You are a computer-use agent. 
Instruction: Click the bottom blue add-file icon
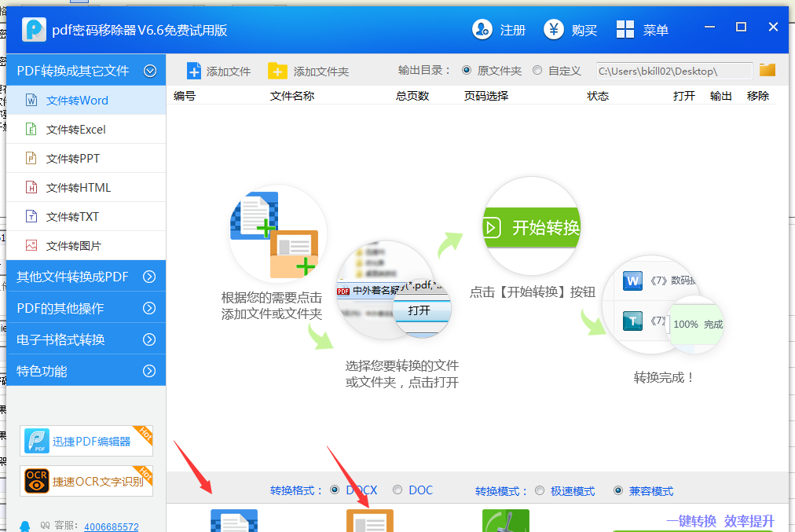(234, 521)
